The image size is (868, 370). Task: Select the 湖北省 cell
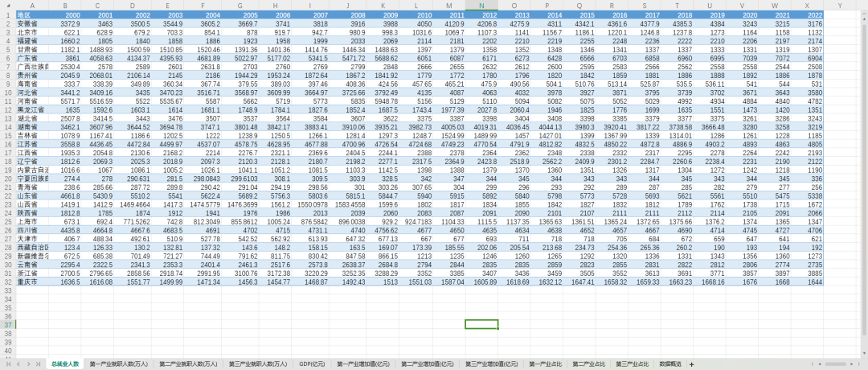click(31, 118)
